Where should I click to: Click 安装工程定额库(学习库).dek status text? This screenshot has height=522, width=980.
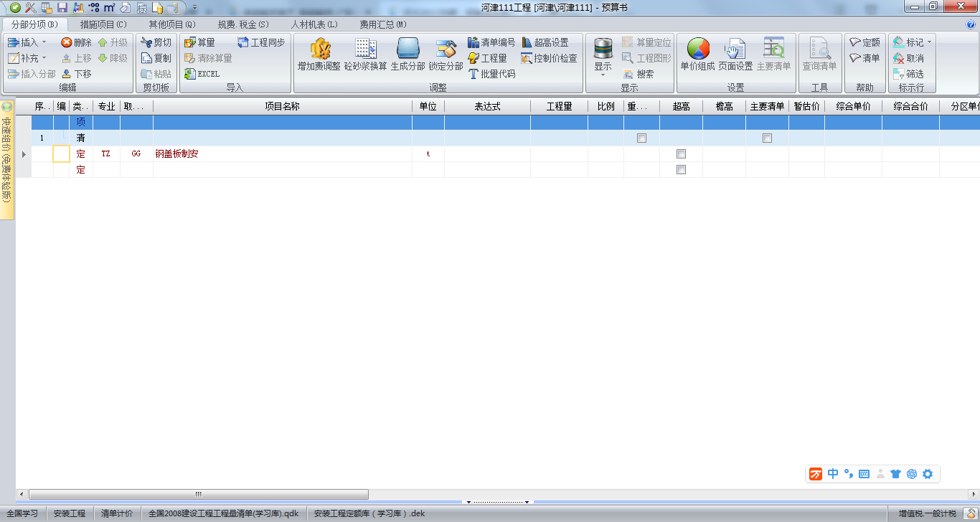point(369,513)
